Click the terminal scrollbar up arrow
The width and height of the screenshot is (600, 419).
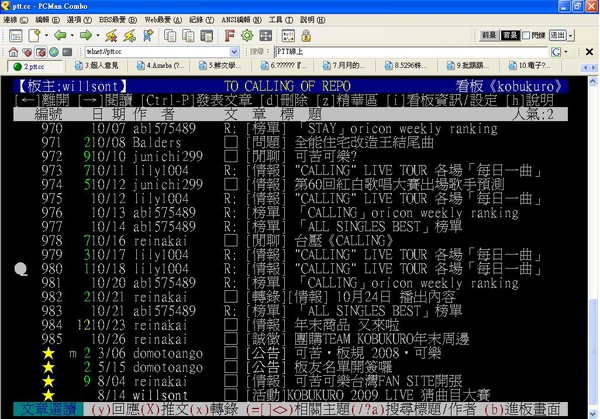[x=593, y=81]
